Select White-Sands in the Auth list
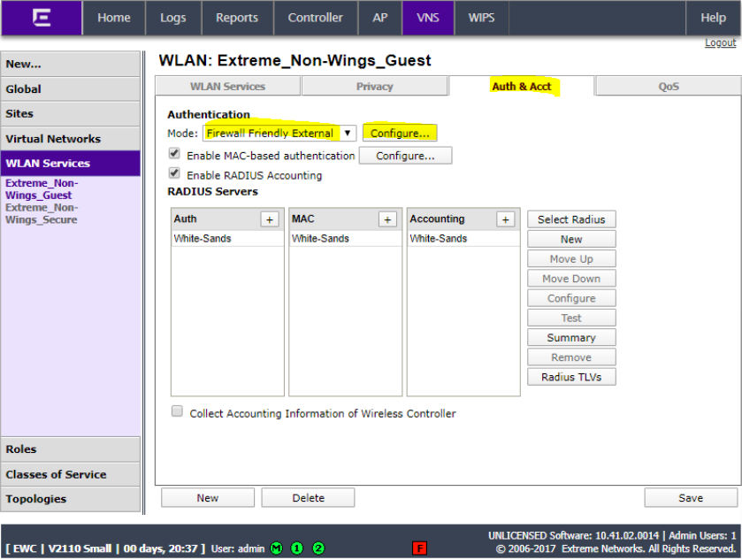This screenshot has height=560, width=742. point(227,239)
